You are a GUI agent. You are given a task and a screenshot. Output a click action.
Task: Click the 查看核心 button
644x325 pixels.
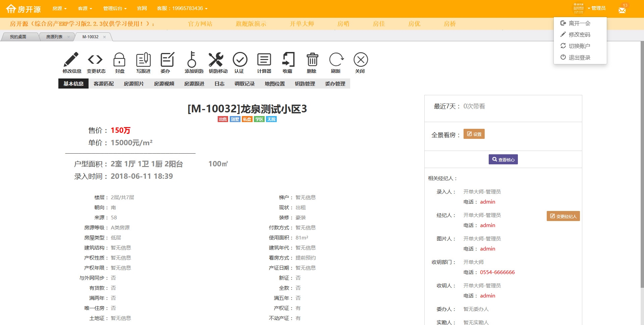click(503, 160)
